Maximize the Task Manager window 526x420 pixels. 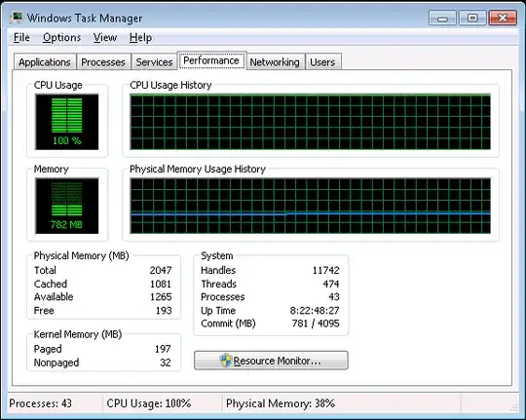tap(472, 18)
